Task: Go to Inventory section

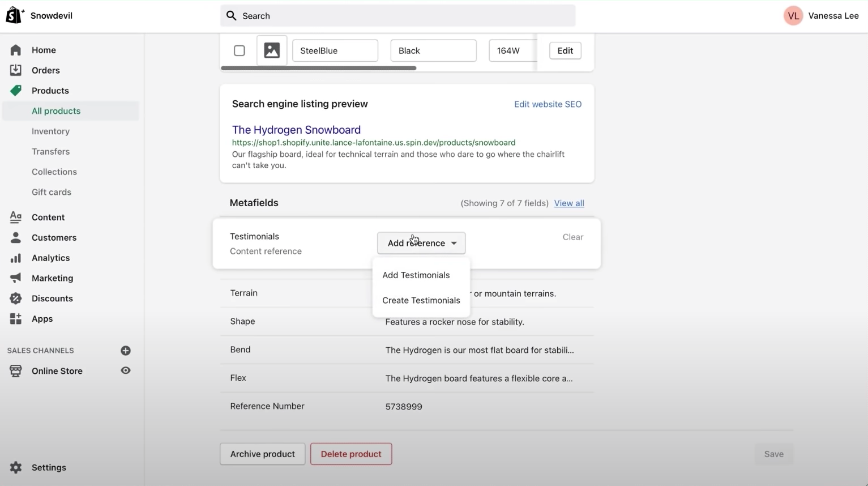Action: pyautogui.click(x=50, y=131)
